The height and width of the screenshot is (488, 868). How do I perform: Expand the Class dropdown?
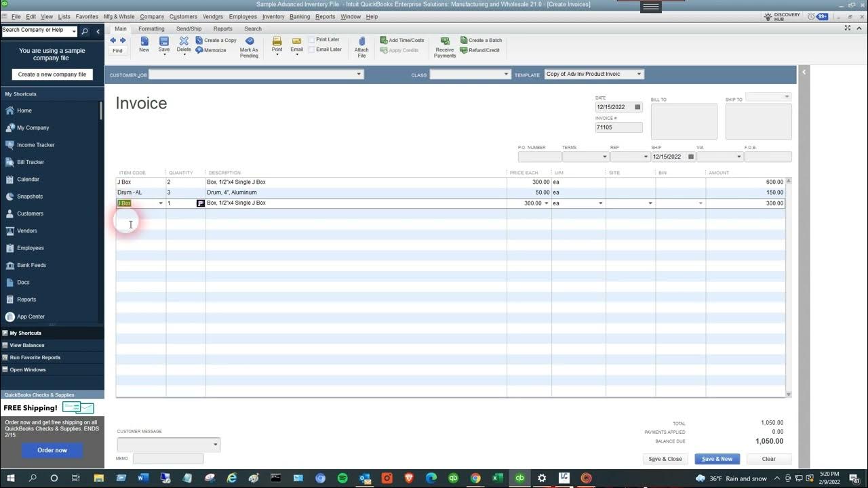pos(506,74)
